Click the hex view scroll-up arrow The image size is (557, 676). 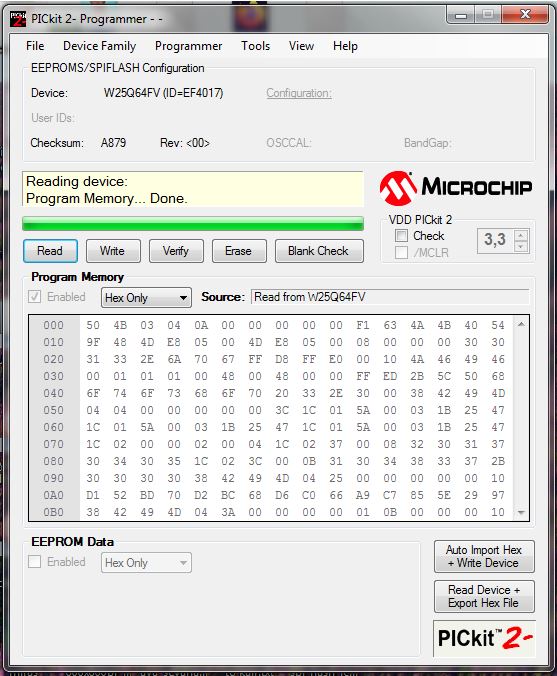click(521, 324)
